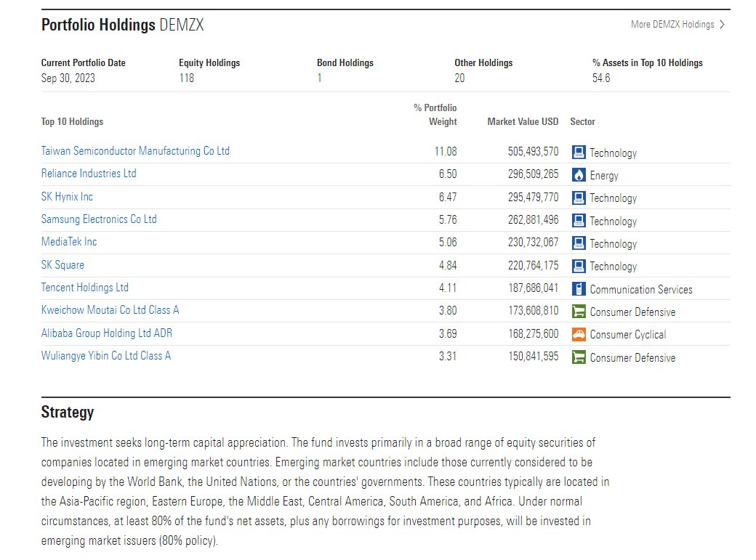Open Reliance Industries Ltd holding

pyautogui.click(x=89, y=174)
